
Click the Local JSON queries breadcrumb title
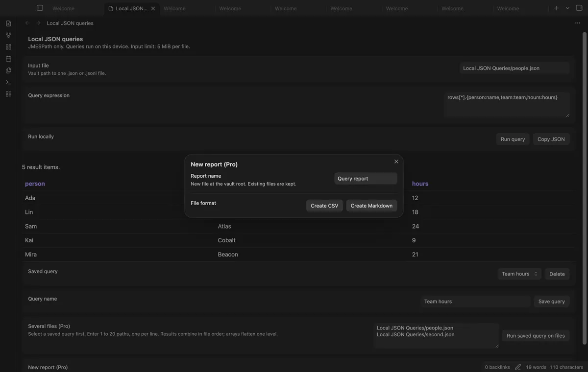coord(70,23)
